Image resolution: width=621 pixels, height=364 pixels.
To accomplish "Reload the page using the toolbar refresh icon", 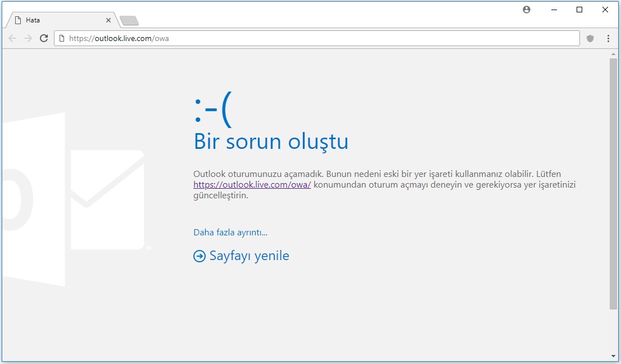I will pyautogui.click(x=43, y=38).
